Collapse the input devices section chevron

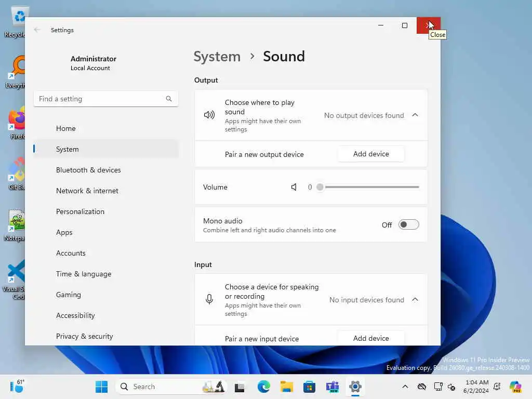[x=415, y=300]
